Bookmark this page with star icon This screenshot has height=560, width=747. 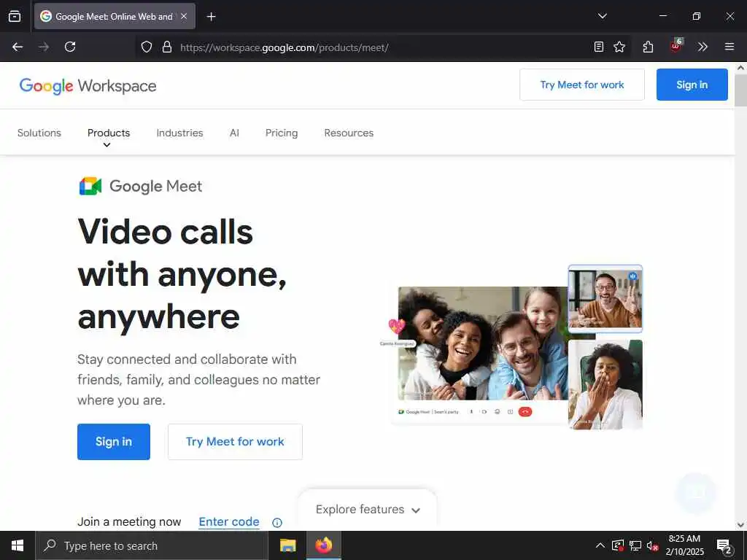coord(619,47)
